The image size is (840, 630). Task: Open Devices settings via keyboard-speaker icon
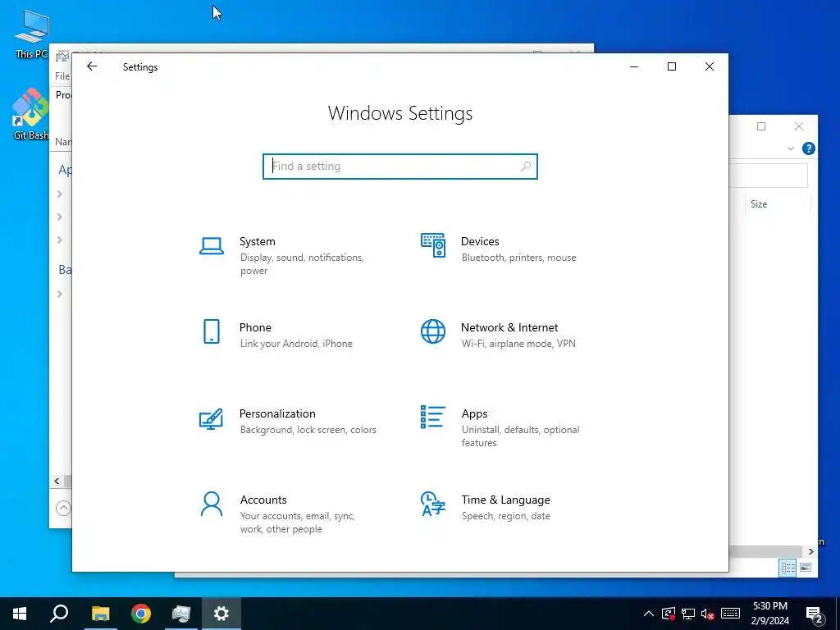point(433,245)
